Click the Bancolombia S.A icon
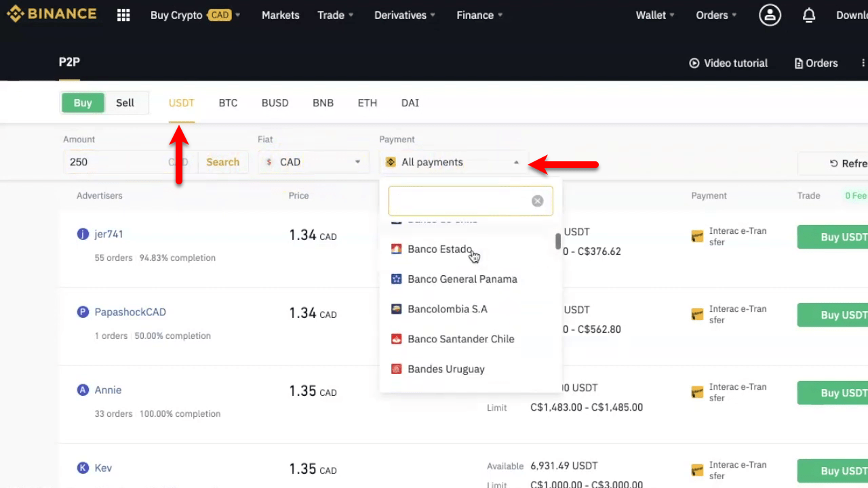This screenshot has height=488, width=868. point(397,309)
